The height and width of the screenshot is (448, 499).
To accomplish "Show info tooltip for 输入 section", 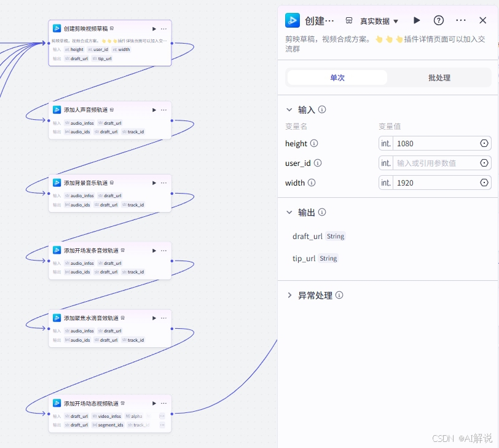I will tap(322, 110).
